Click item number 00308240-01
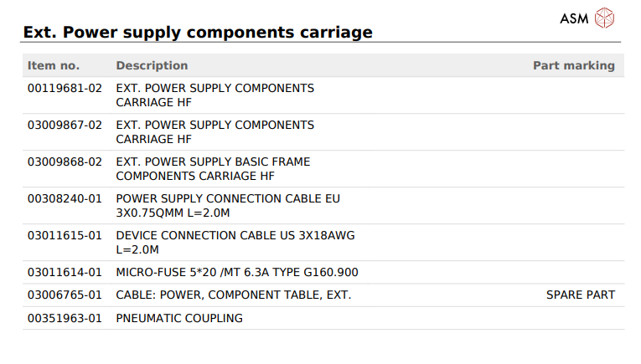Viewport: 641px width, 364px height. [65, 198]
